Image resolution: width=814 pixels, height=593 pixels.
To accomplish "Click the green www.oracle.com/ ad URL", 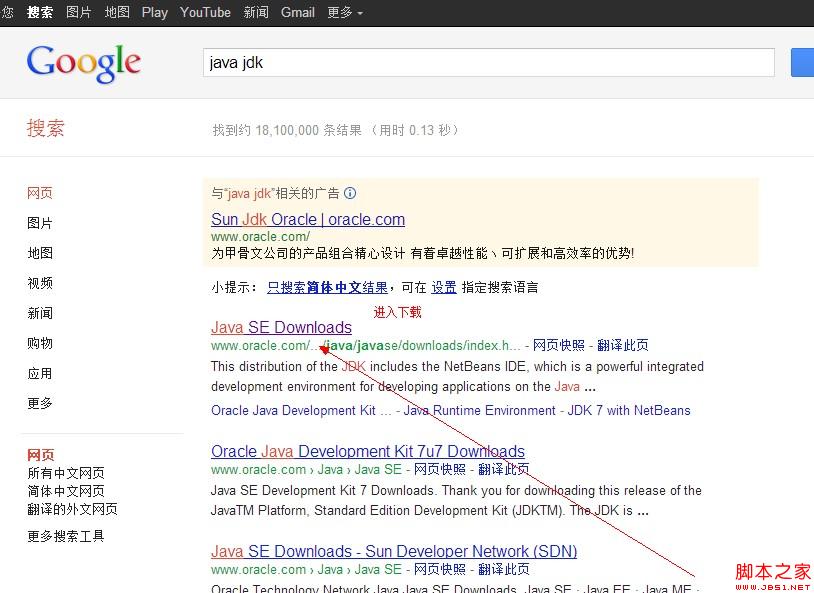I will [261, 237].
